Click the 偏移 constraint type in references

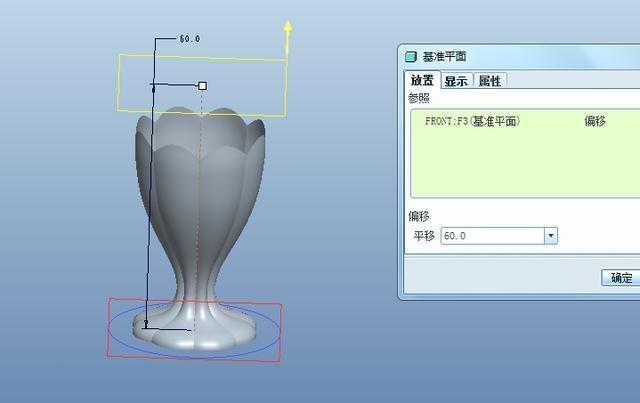pyautogui.click(x=595, y=121)
